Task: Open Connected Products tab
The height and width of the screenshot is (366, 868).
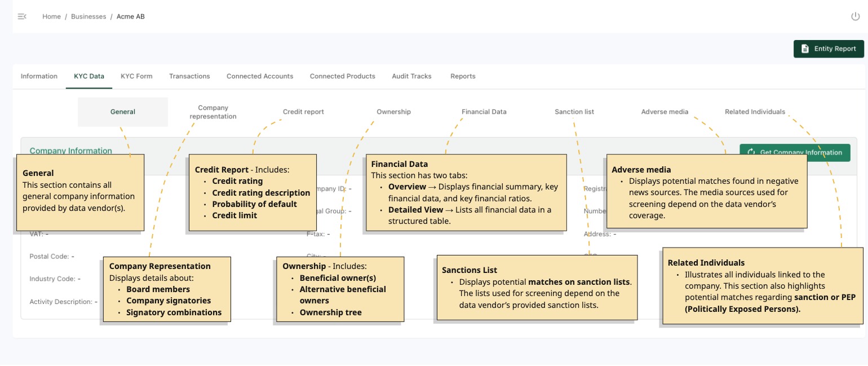Action: click(343, 76)
